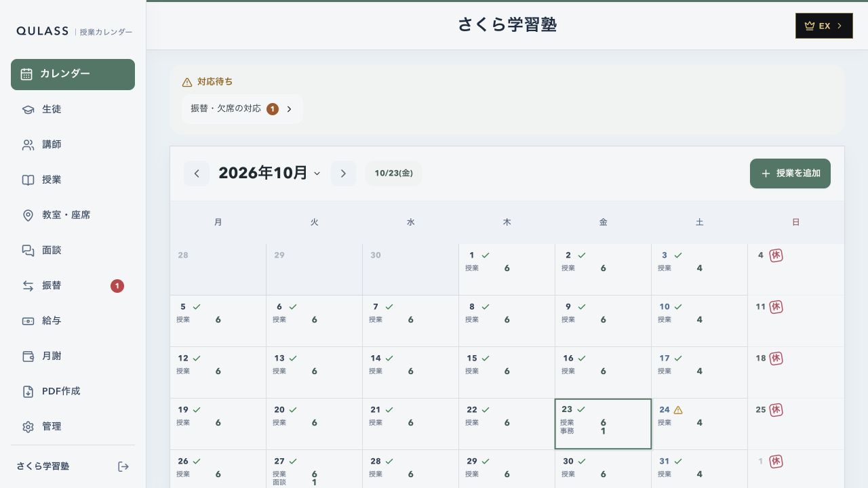868x488 pixels.
Task: Jump to today via 10/23(金) button
Action: 393,174
